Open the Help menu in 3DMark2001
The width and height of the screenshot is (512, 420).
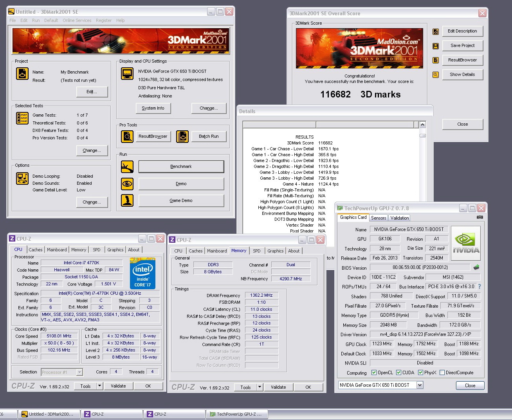[x=121, y=20]
